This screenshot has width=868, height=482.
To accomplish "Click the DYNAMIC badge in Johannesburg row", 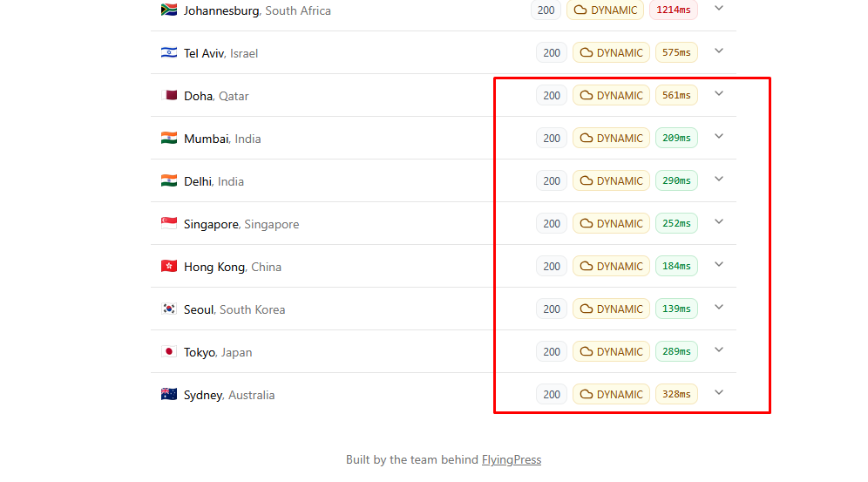I will 605,10.
